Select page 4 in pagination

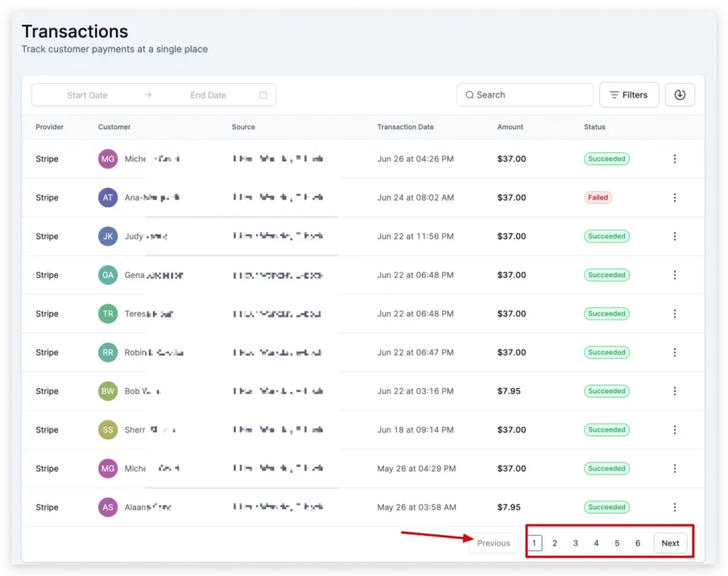click(x=596, y=543)
